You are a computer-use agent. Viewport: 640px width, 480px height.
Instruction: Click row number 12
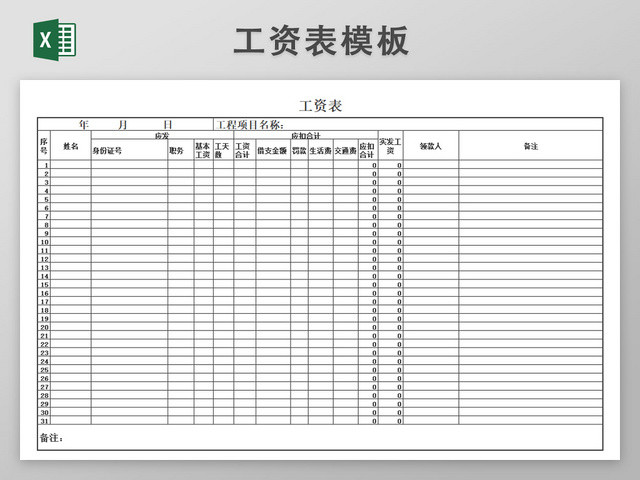44,259
